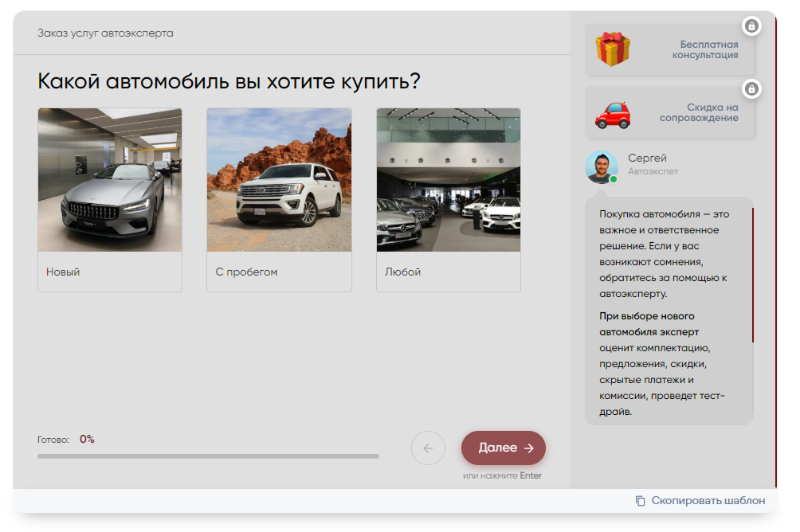Pick the Любой option label
Screen dimensions: 800x532
(402, 272)
